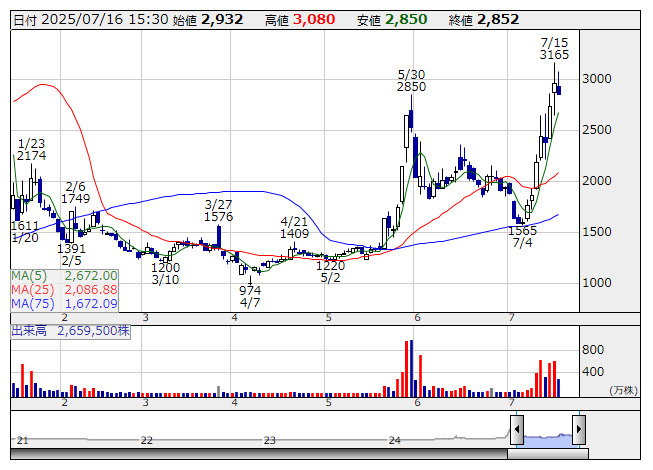
Task: Click the 7/15 peak price label 3165
Action: (x=554, y=55)
